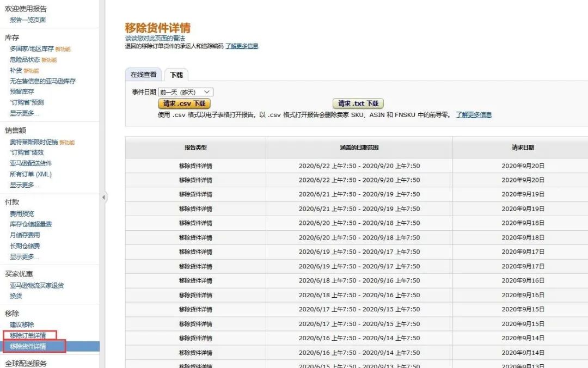The image size is (588, 368).
Task: Click the 谈谈您对此页面的看法 link
Action: 155,38
